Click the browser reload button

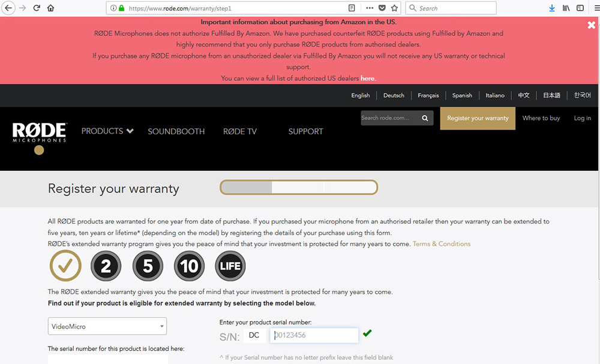[x=37, y=8]
